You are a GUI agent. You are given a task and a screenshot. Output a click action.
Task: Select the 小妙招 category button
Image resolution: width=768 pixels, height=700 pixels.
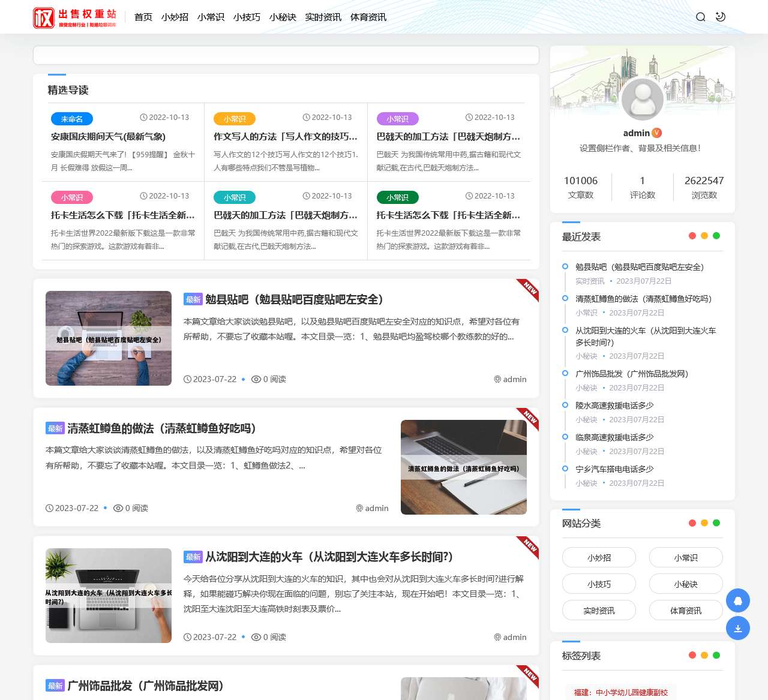(x=598, y=557)
